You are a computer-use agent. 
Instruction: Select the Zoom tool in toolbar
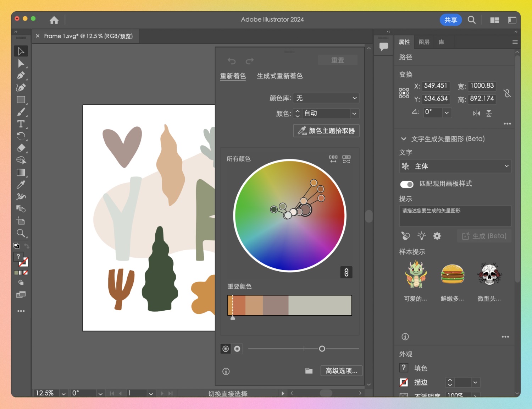21,233
